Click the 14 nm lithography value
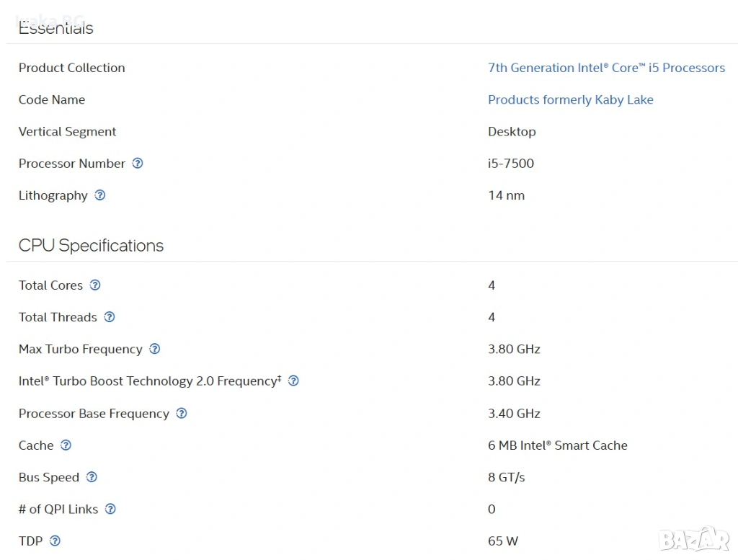 506,195
